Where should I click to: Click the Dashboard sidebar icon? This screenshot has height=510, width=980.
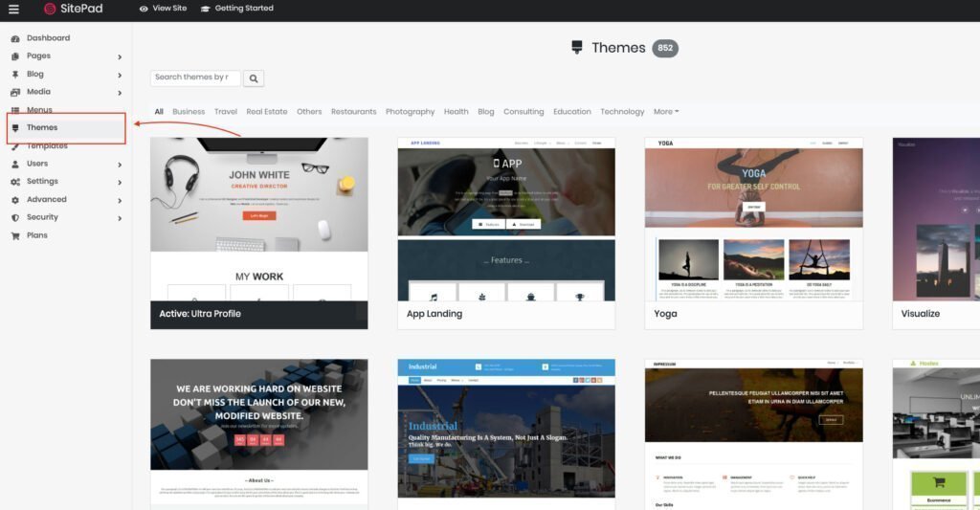click(15, 38)
